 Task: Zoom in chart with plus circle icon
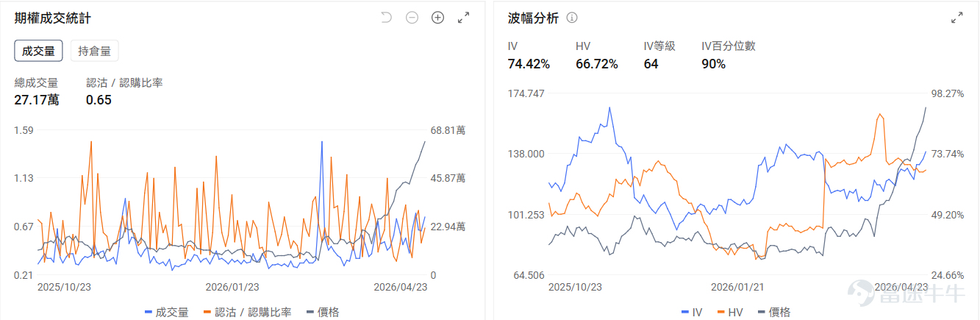click(x=437, y=18)
